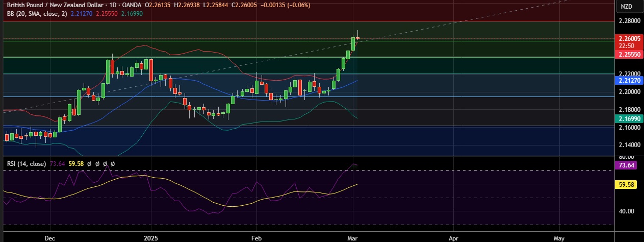
Task: Click the Feb label on time axis
Action: click(256, 238)
